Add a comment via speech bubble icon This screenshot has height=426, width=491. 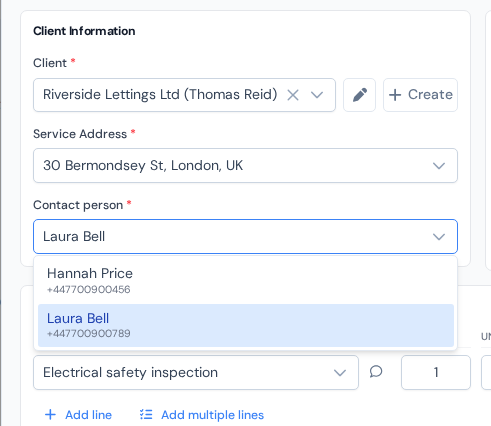click(376, 372)
